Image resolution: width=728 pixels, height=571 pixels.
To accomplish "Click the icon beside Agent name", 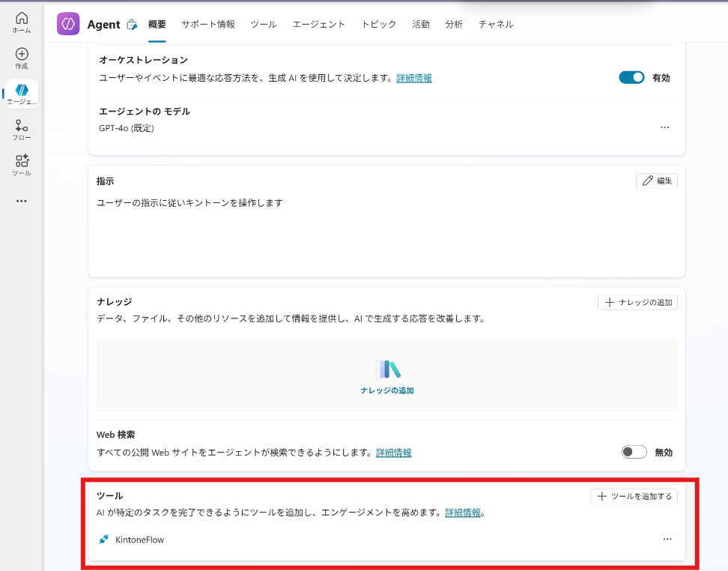I will click(x=132, y=25).
